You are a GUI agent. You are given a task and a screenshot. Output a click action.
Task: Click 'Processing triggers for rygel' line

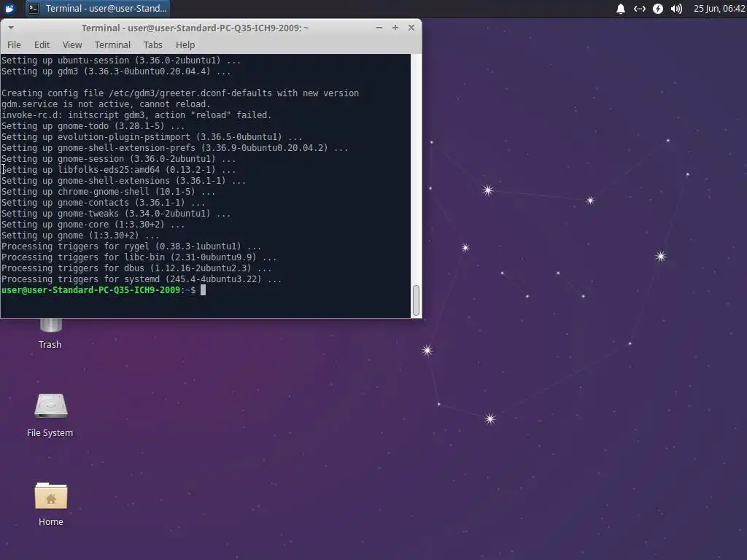coord(131,246)
